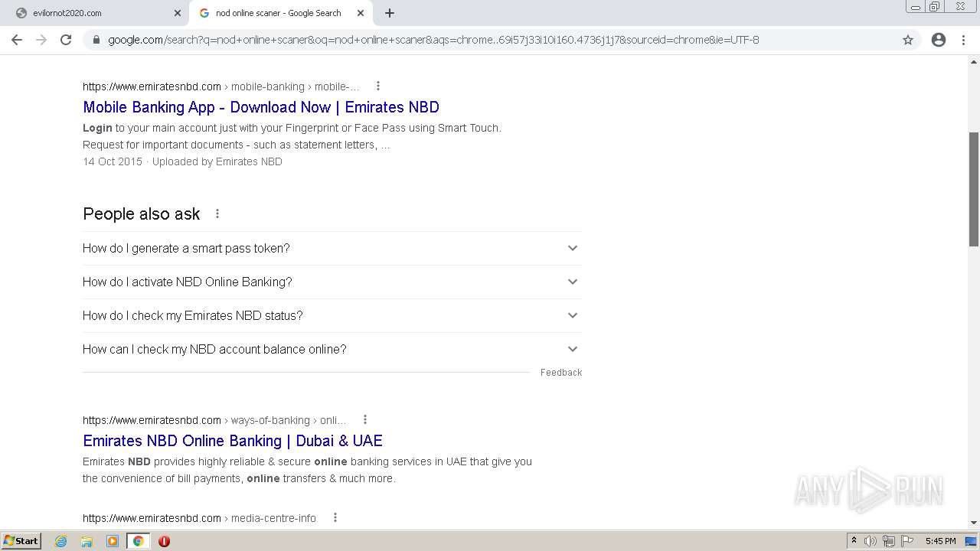Open options dots beside People also ask
Screen dimensions: 980x551
[x=217, y=214]
